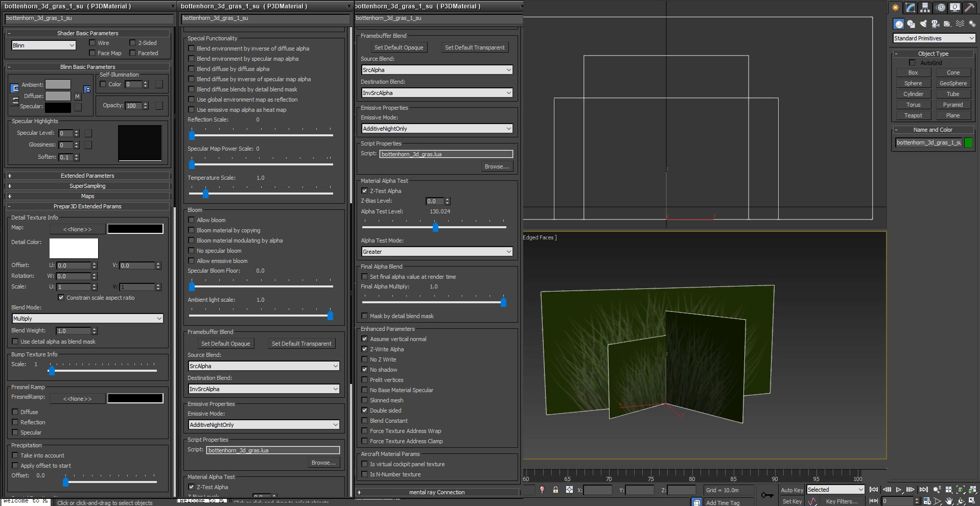Open the Blinn shader type dropdown
980x506 pixels.
tap(44, 45)
